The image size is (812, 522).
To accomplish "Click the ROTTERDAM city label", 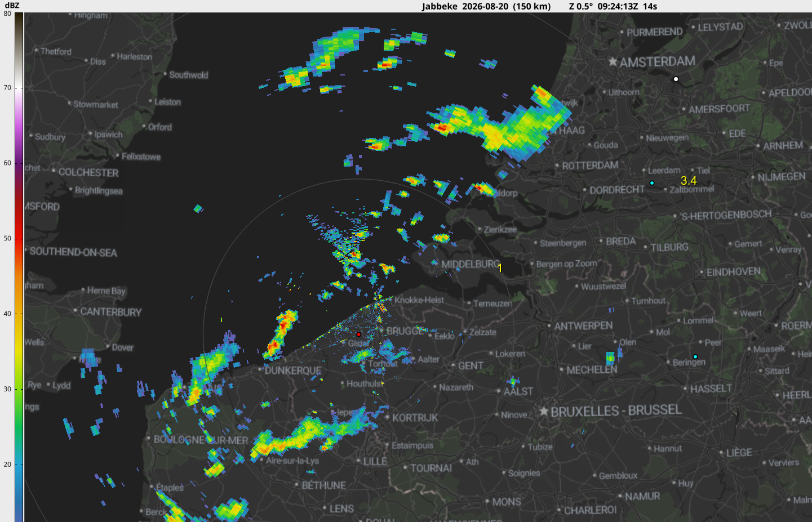I will [x=590, y=166].
